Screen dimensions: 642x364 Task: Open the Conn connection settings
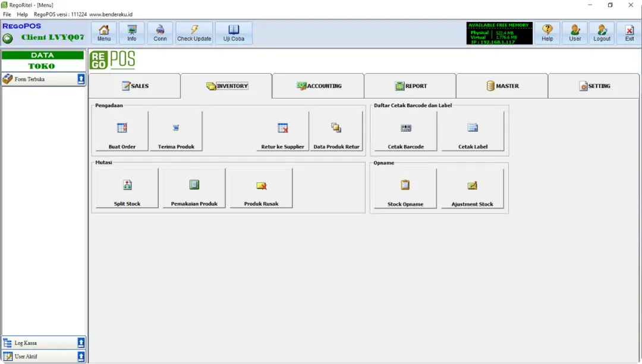click(x=160, y=33)
